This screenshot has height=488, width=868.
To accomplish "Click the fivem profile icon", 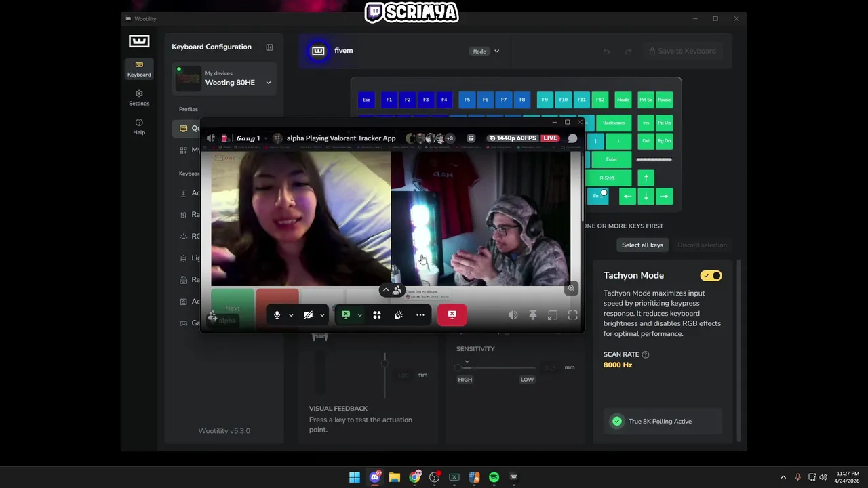I will pyautogui.click(x=318, y=51).
